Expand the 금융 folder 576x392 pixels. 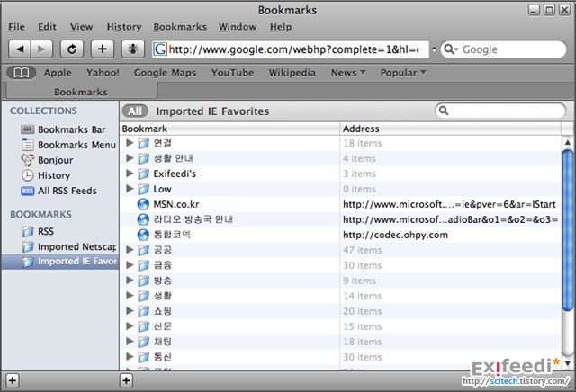130,265
